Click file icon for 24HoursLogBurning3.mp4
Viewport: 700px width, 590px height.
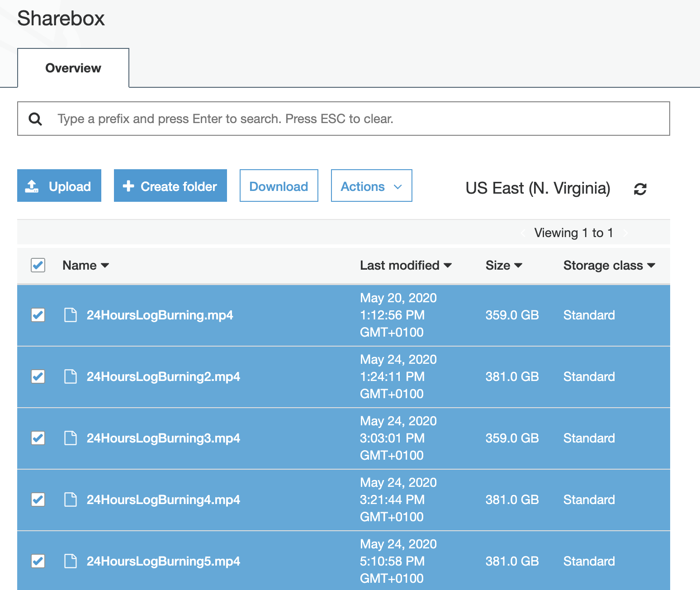[71, 438]
